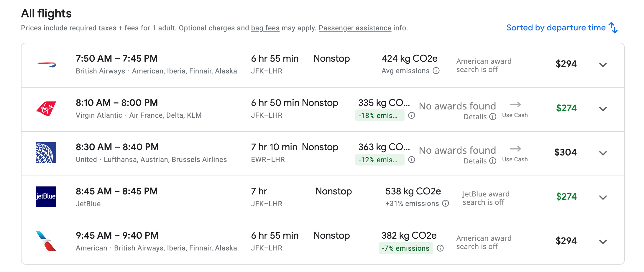
Task: Expand the JetBlue flight details chevron
Action: click(603, 197)
